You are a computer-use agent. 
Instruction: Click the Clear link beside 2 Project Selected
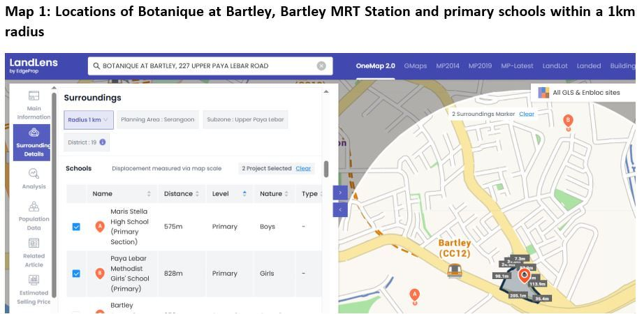click(303, 168)
